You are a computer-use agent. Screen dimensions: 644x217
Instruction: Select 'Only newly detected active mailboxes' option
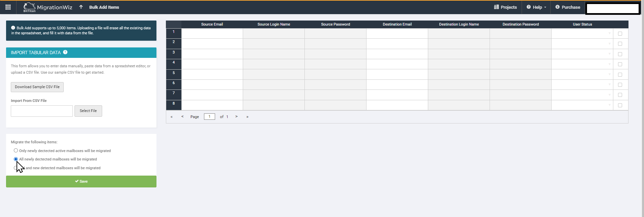tap(16, 150)
